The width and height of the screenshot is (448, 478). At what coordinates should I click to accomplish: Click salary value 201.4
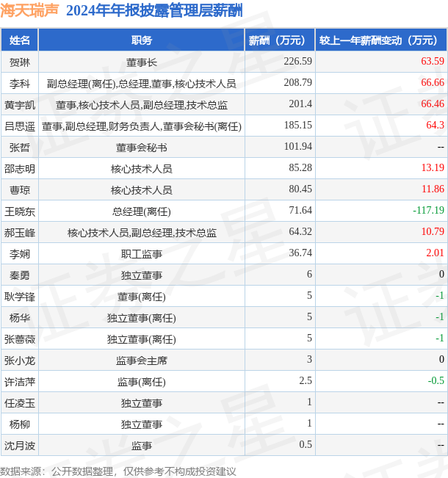(x=300, y=104)
